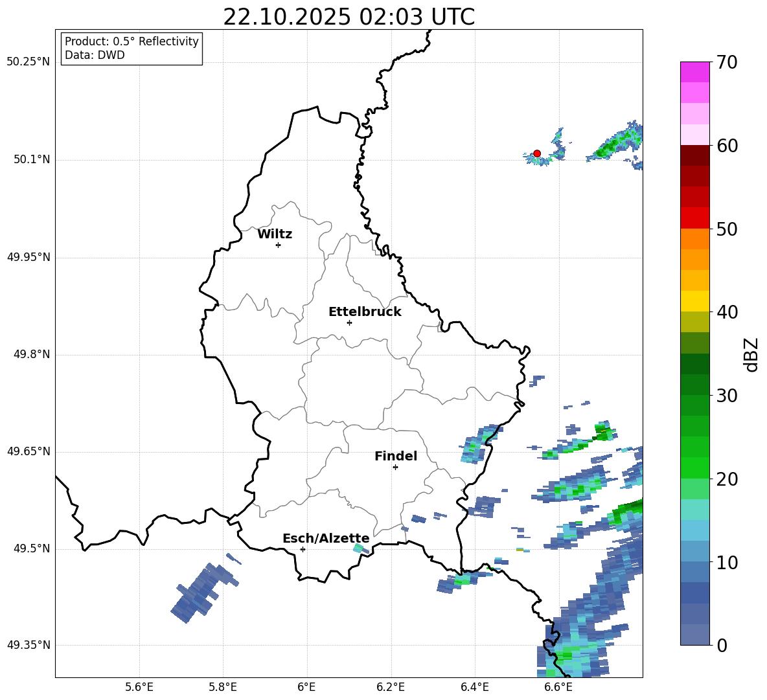Click the Ettelbruck station cross marker

coord(349,322)
